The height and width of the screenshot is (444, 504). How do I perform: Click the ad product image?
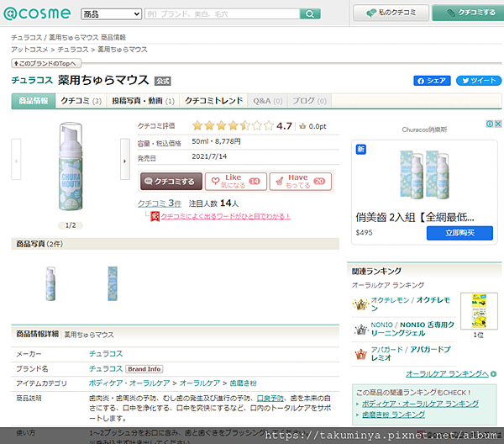424,176
